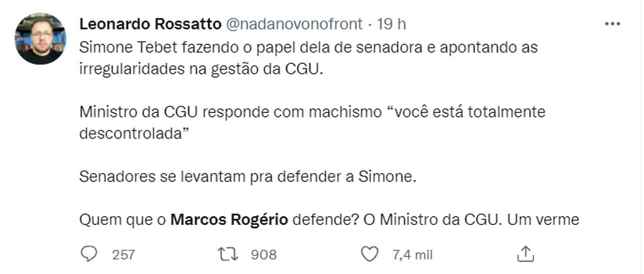This screenshot has width=644, height=274.
Task: Click the display name Leonardo Rossatto
Action: tap(150, 24)
